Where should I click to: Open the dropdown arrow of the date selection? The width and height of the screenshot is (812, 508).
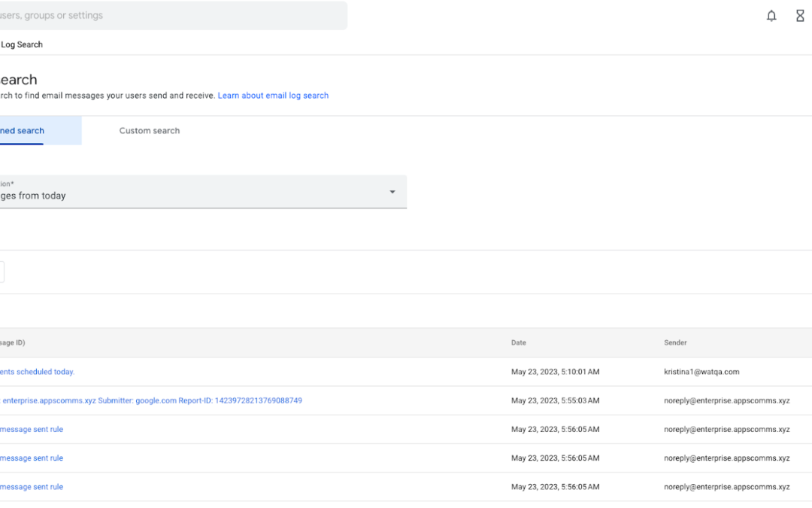point(392,192)
